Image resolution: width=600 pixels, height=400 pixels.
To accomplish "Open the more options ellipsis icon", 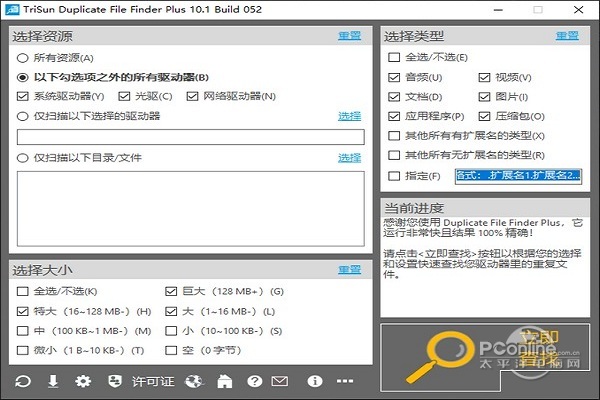I will (x=345, y=381).
